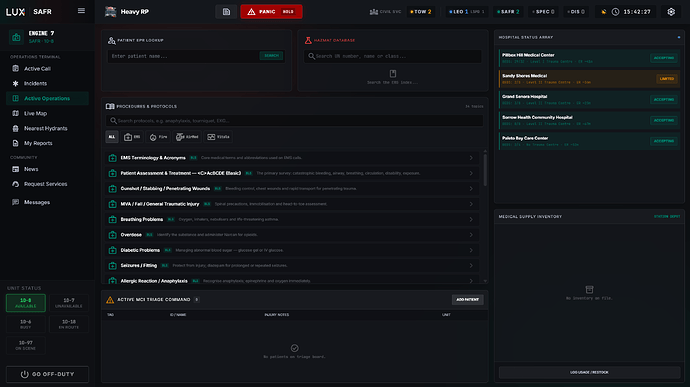Expand MVA / Fall / General Traumatic Injury chevron
Viewport: 690px width, 387px height.
point(471,204)
